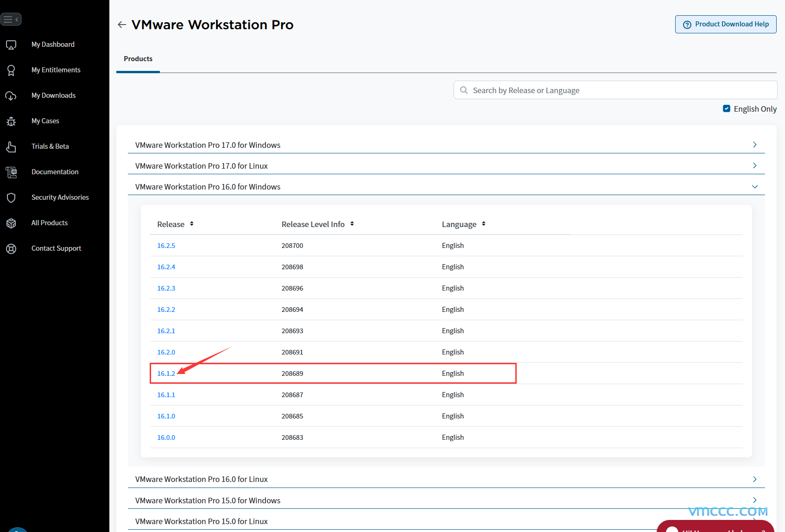Open My Cases menu item

[45, 121]
